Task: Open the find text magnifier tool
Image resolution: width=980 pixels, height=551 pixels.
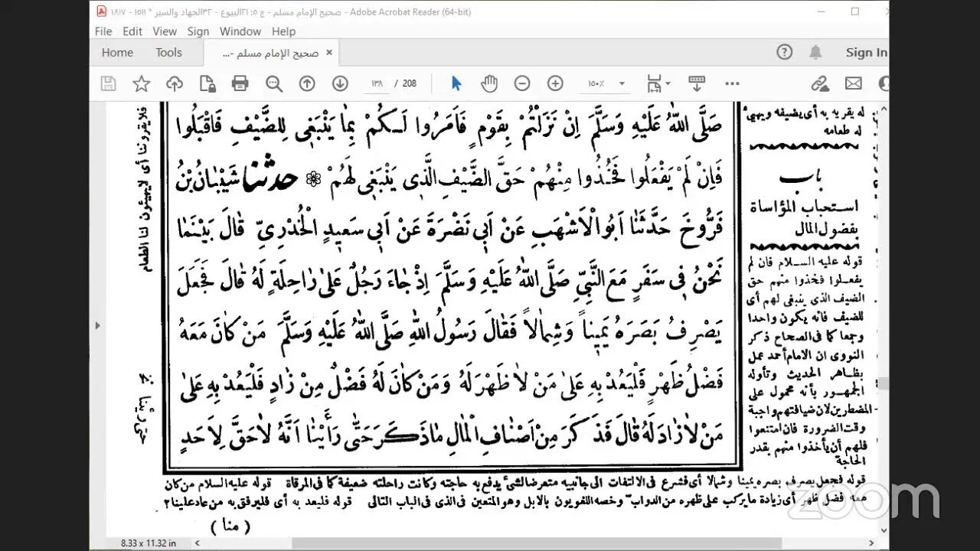Action: (274, 83)
